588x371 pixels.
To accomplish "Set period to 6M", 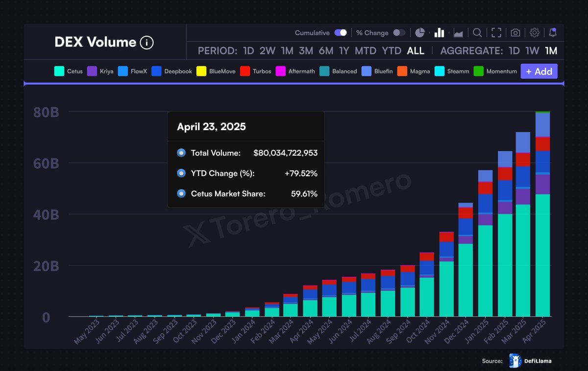I will pyautogui.click(x=326, y=51).
